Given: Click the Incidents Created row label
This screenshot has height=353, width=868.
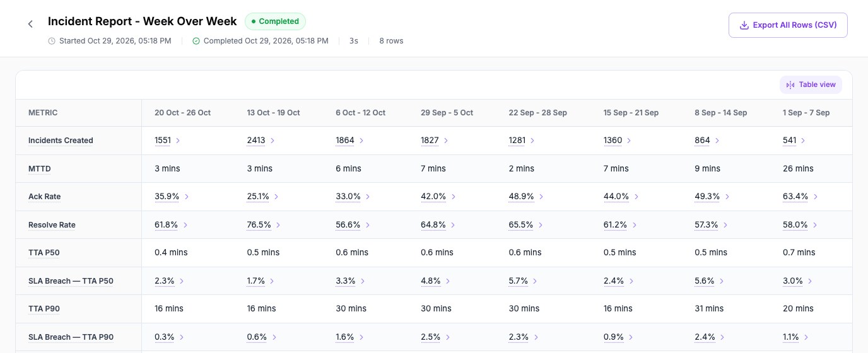Looking at the screenshot, I should point(61,141).
